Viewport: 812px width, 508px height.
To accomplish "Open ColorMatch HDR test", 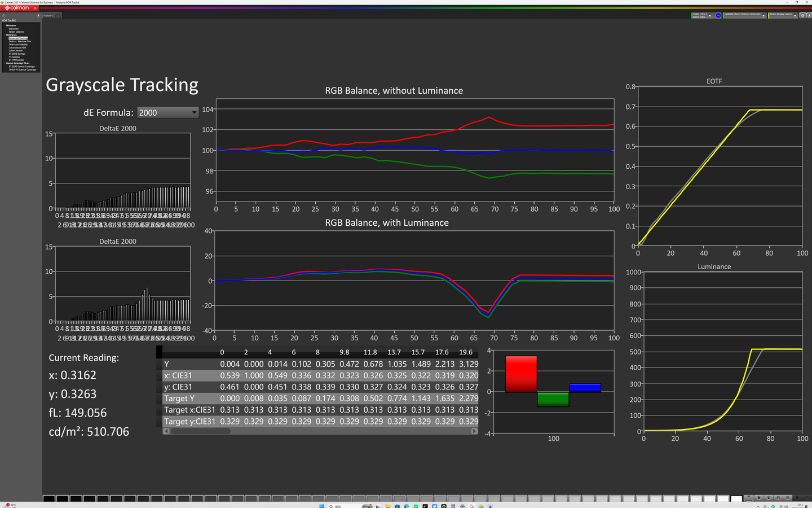I will coord(17,47).
